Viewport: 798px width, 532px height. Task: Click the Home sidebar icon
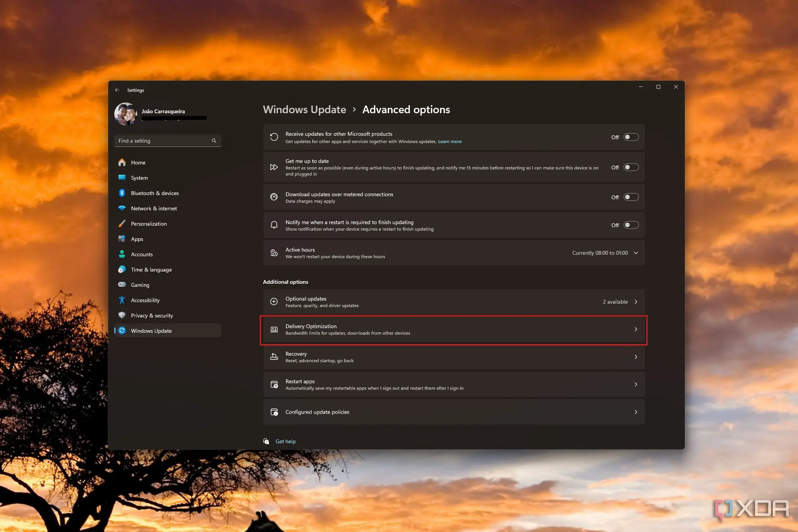(122, 161)
